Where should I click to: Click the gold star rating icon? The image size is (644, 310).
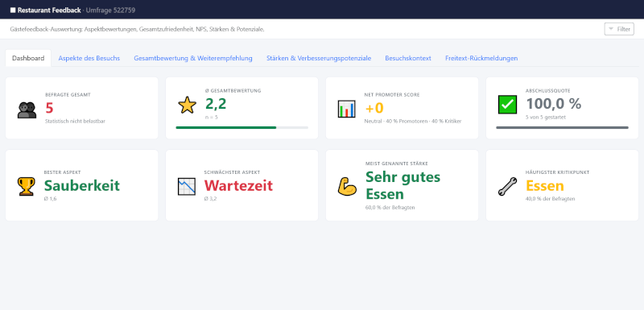(x=187, y=105)
